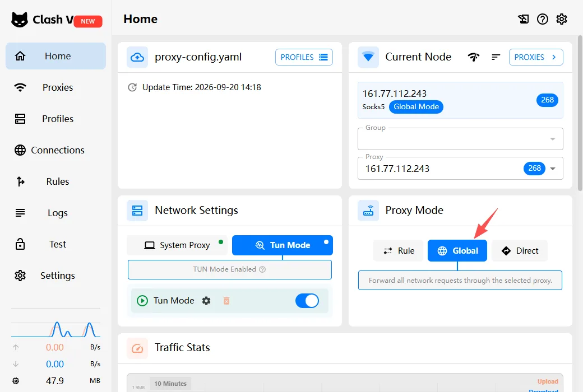Open PROFILES button on the config card
This screenshot has height=392, width=583.
[x=304, y=57]
